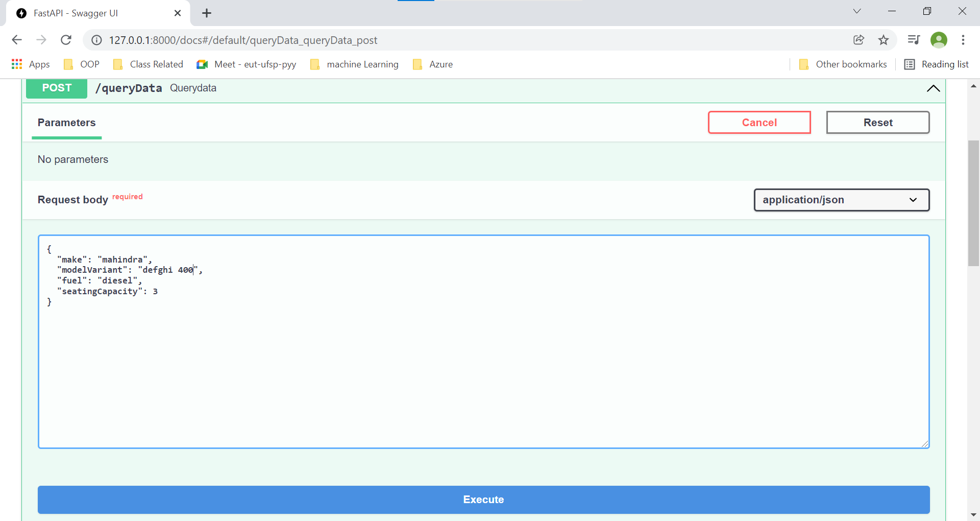Close the FastAPI - Swagger UI tab
Viewport: 980px width, 521px height.
click(x=178, y=13)
